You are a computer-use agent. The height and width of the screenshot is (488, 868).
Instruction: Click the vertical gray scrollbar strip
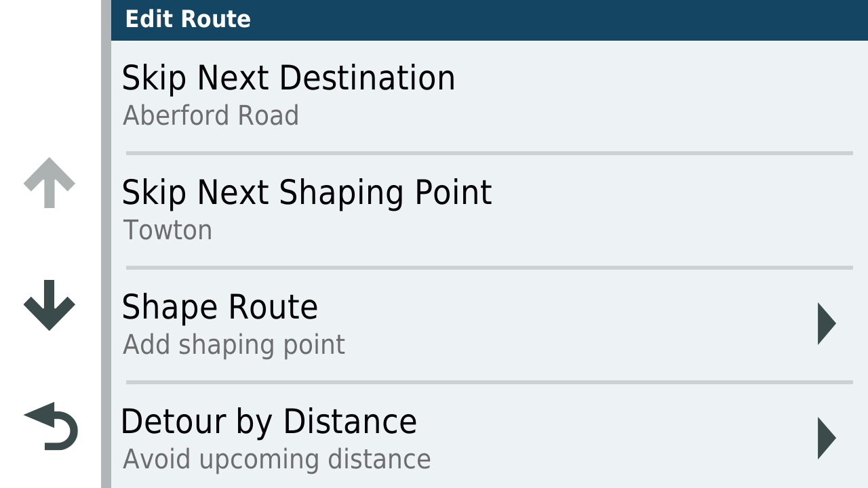[x=106, y=244]
